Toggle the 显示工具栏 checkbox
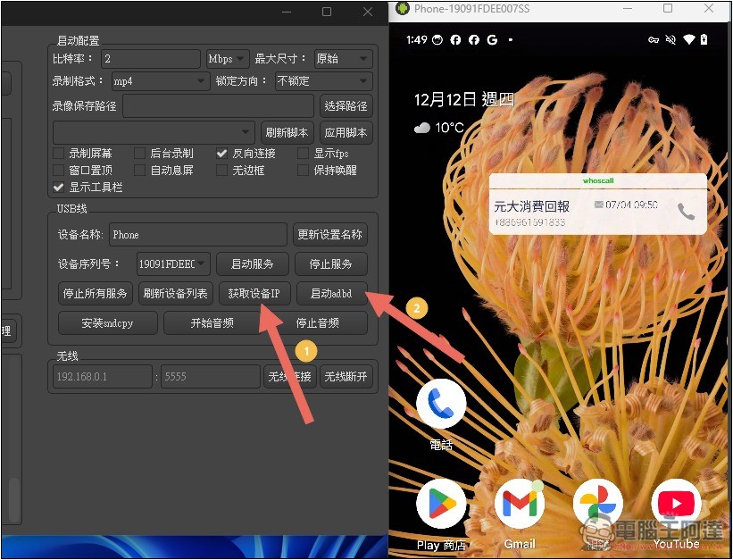This screenshot has height=560, width=733. pyautogui.click(x=59, y=188)
